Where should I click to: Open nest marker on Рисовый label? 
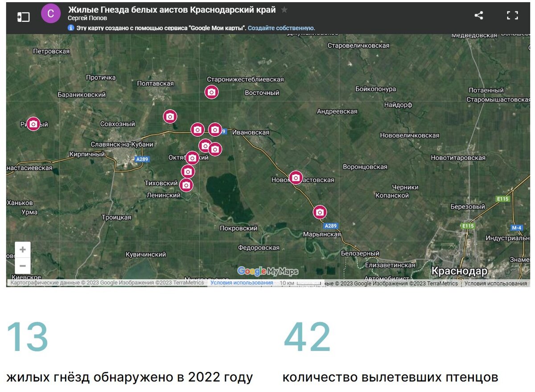[33, 124]
